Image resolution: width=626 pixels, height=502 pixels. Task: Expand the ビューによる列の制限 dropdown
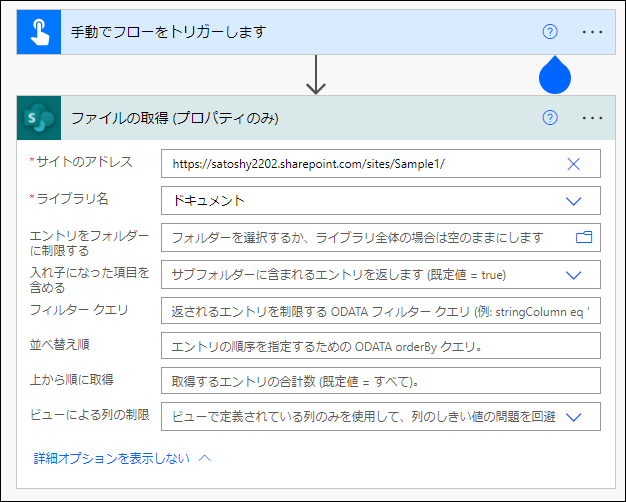(x=573, y=417)
